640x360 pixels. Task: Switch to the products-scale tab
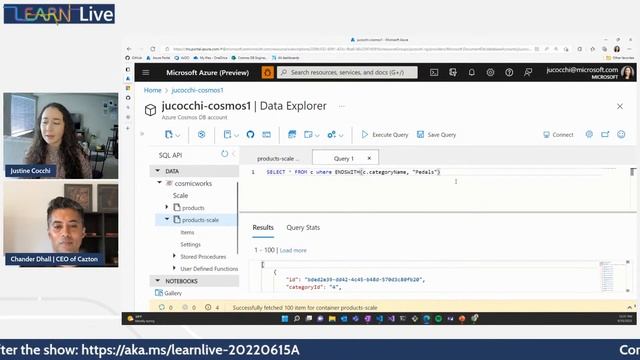coord(278,158)
